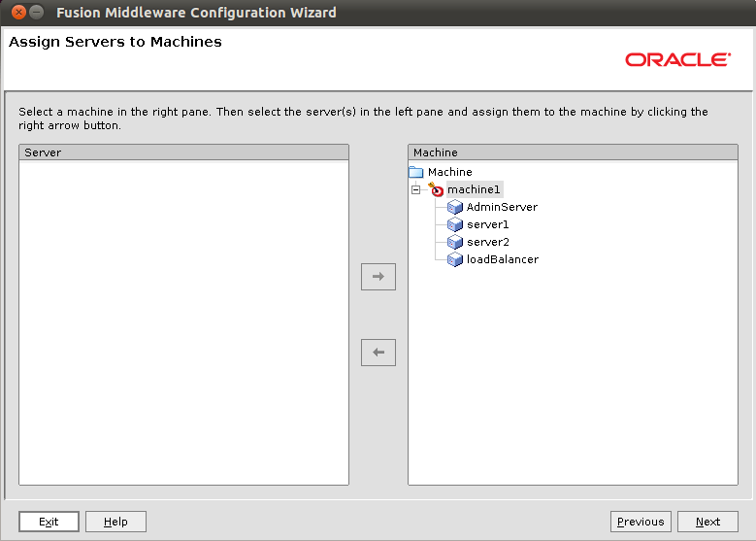Return to the Previous wizard step
Viewport: 756px width, 541px height.
pyautogui.click(x=641, y=522)
